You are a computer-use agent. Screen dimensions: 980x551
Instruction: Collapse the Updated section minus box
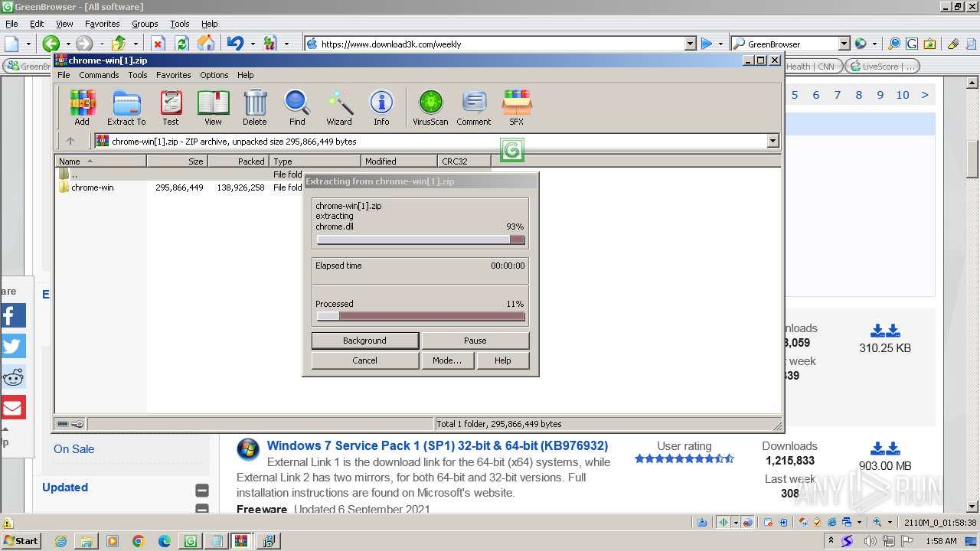[x=202, y=491]
